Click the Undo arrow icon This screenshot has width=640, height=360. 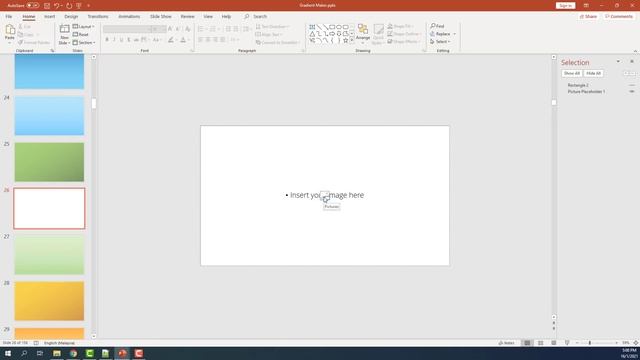pyautogui.click(x=57, y=6)
